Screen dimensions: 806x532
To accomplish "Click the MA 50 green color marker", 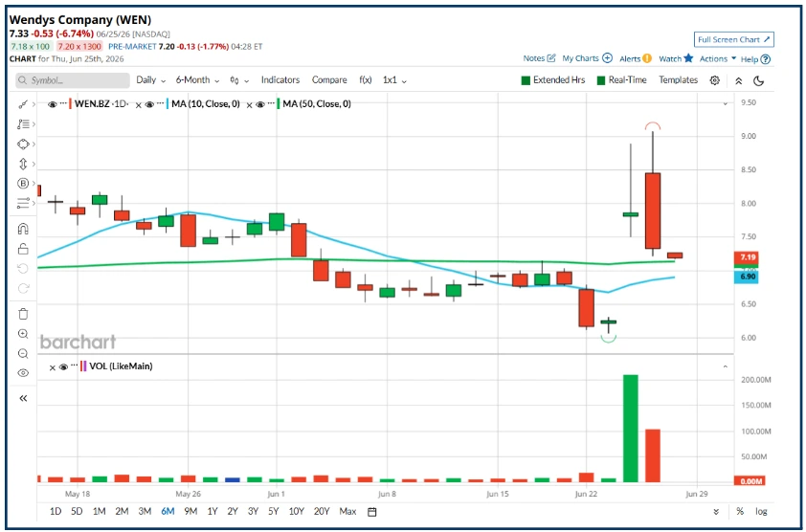I will tap(279, 104).
